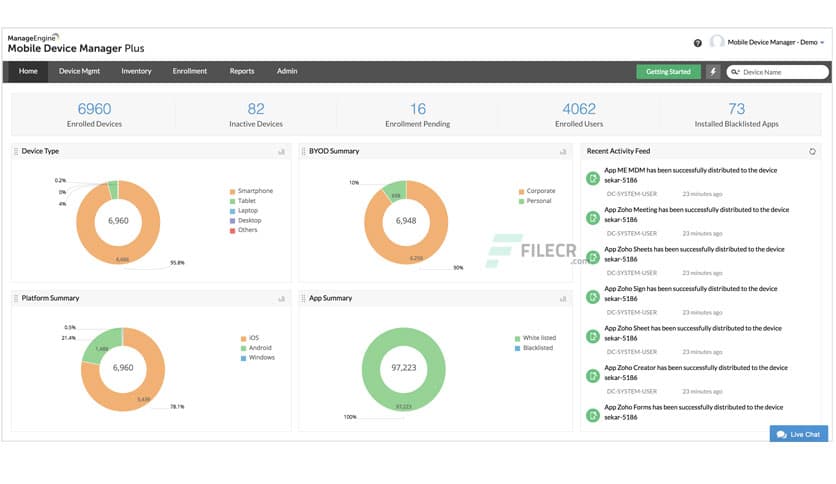Image resolution: width=836 pixels, height=484 pixels.
Task: Click the Zoho Sign activity status icon
Action: point(593,297)
